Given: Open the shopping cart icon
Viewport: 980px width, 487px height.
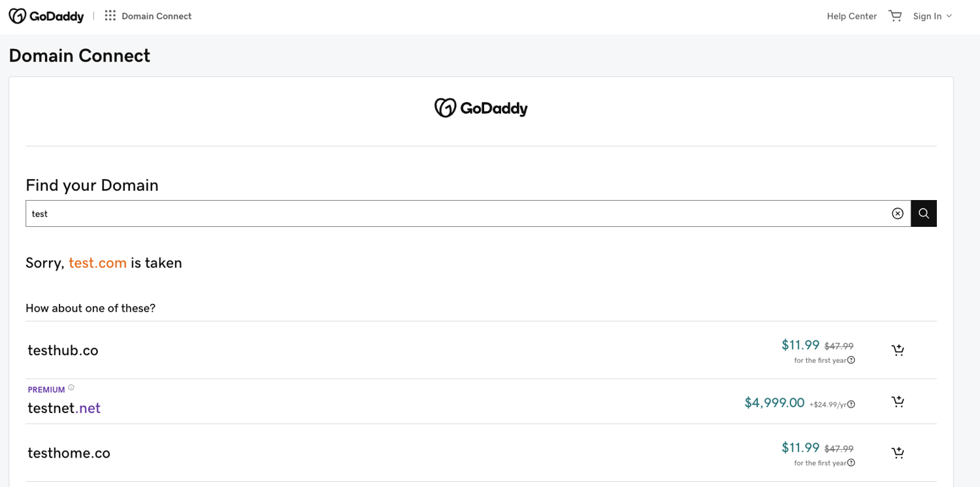Looking at the screenshot, I should [895, 15].
